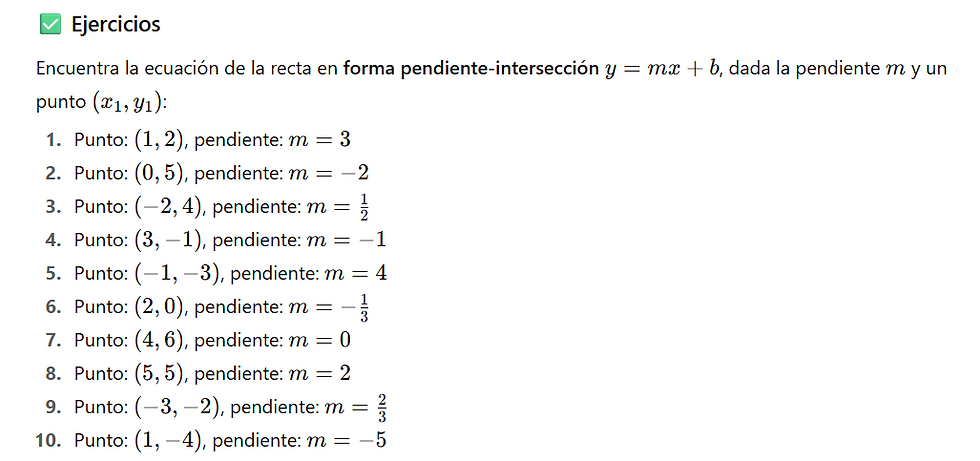This screenshot has height=461, width=980.
Task: Click the green checkmark icon beside Ejercicios
Action: click(48, 24)
